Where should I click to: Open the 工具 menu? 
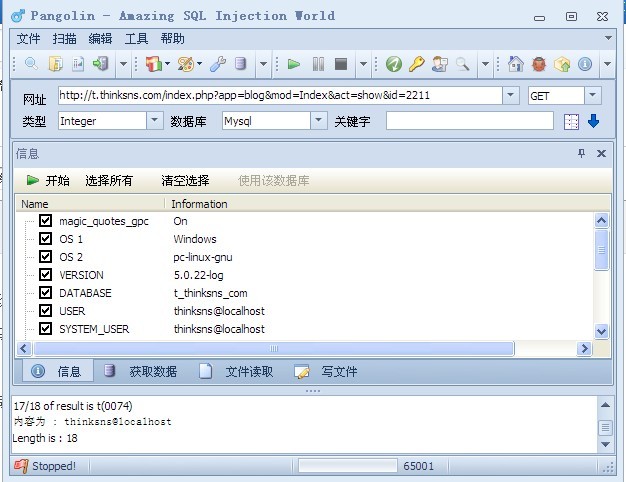[136, 39]
